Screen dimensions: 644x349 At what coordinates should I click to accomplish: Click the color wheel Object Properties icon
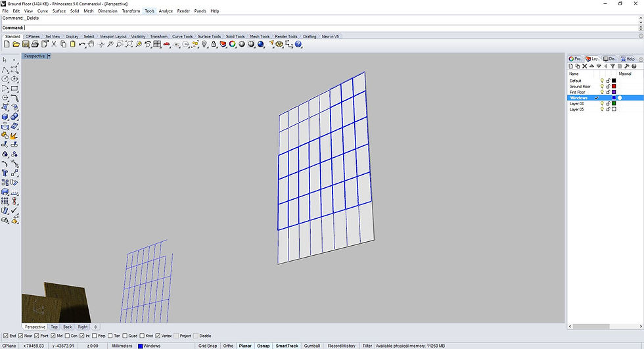tap(233, 44)
